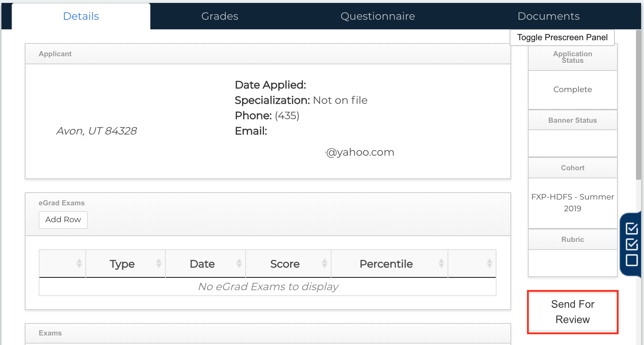
Task: Click the sort icon on the first unnamed table column
Action: [x=79, y=264]
